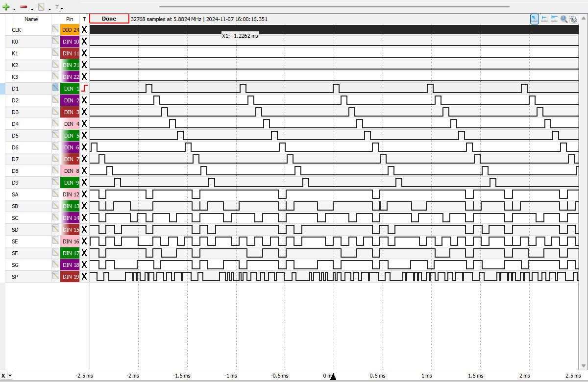Click the magnifier zoom-to-fit icon

coord(564,19)
